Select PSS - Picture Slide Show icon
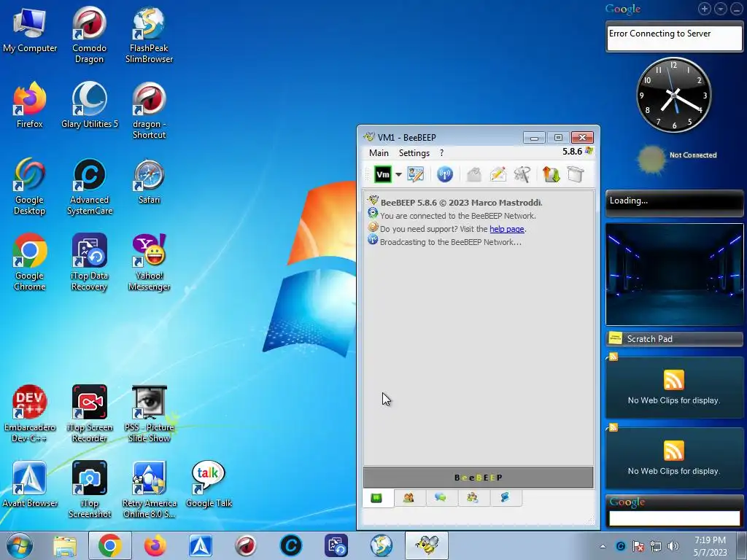Screen dimensions: 747x560 (x=149, y=414)
